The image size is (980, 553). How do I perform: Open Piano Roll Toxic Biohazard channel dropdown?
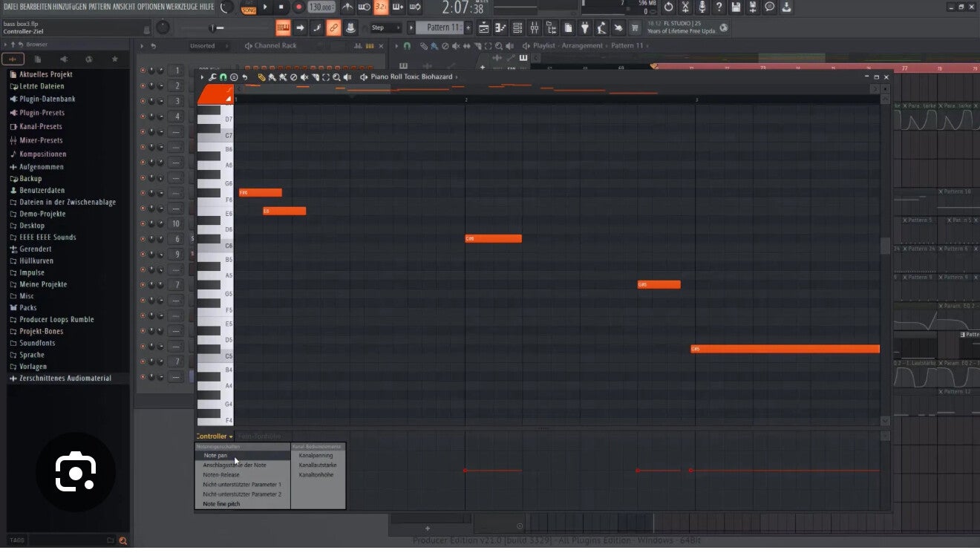(x=414, y=77)
